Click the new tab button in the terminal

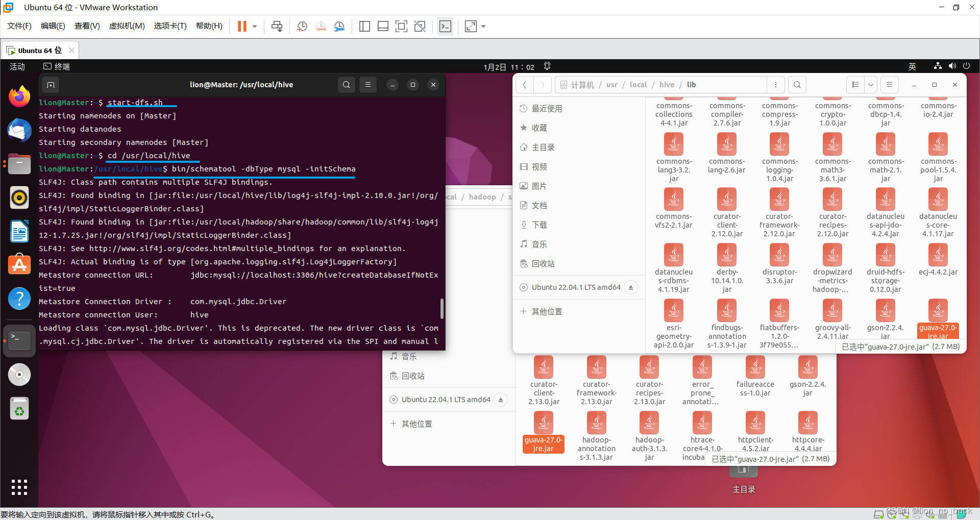[x=51, y=85]
